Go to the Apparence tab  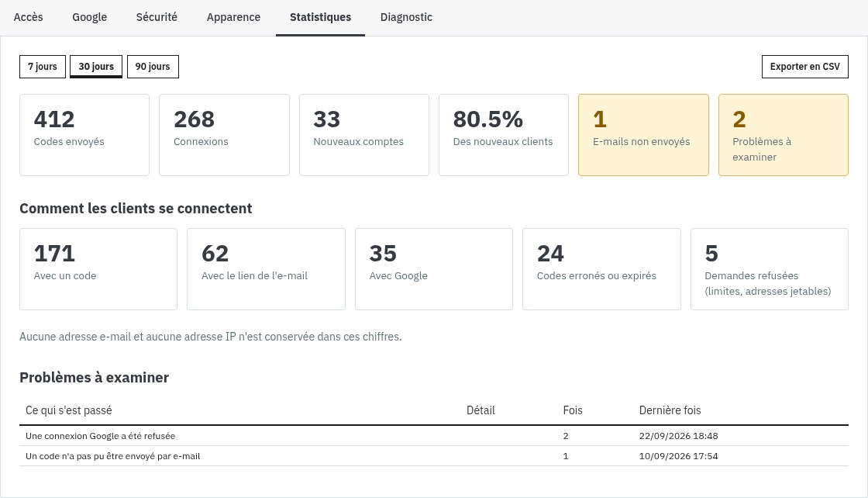point(233,17)
